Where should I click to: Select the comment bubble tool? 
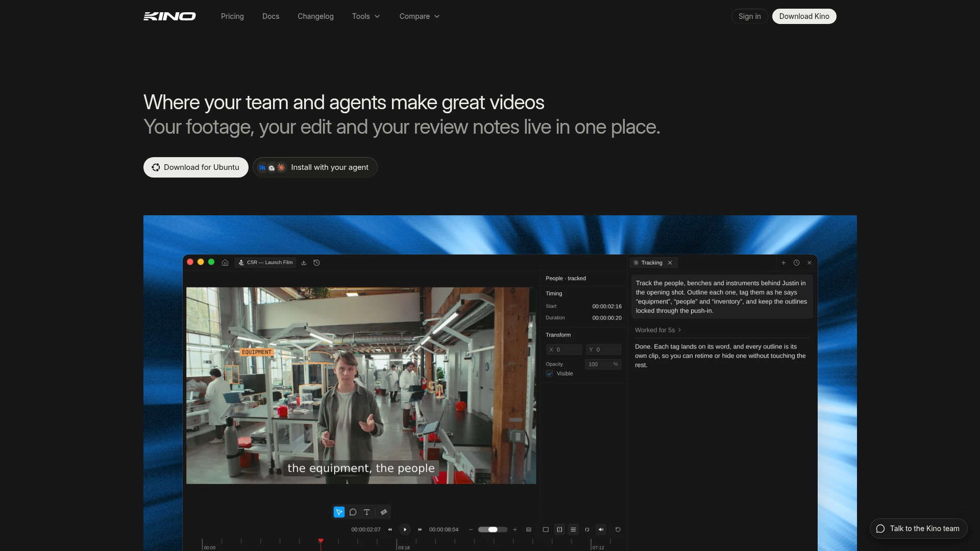click(x=353, y=512)
